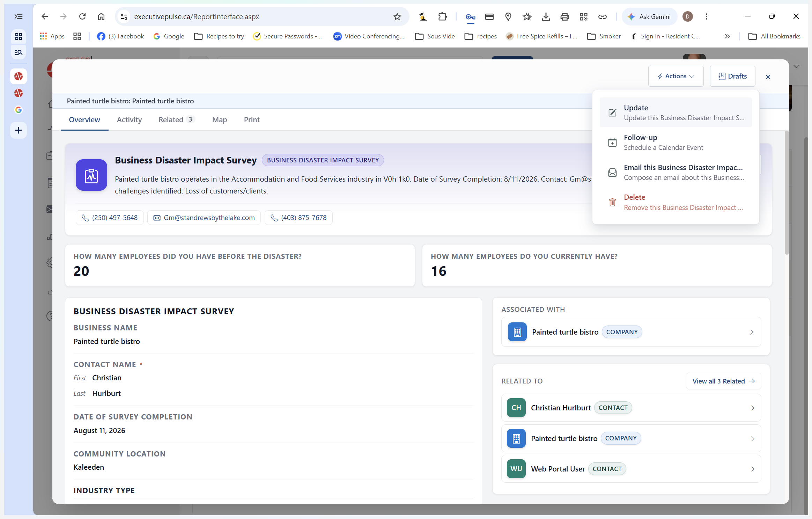Open the Map tab

click(x=220, y=120)
